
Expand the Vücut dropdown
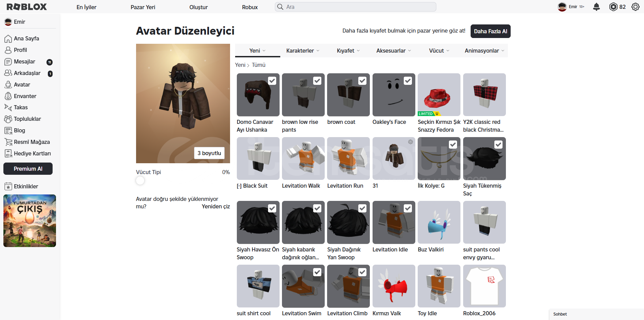[439, 51]
